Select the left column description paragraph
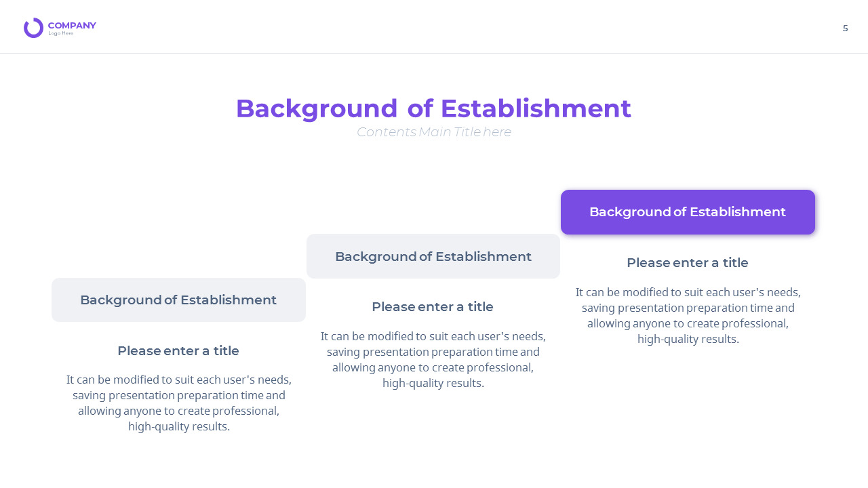This screenshot has height=488, width=868. click(x=179, y=403)
